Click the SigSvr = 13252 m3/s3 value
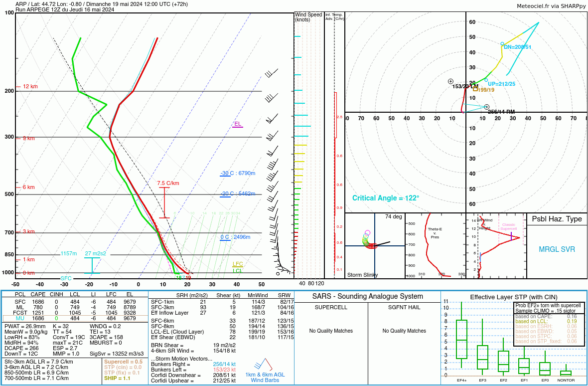The image size is (588, 386). point(117,354)
